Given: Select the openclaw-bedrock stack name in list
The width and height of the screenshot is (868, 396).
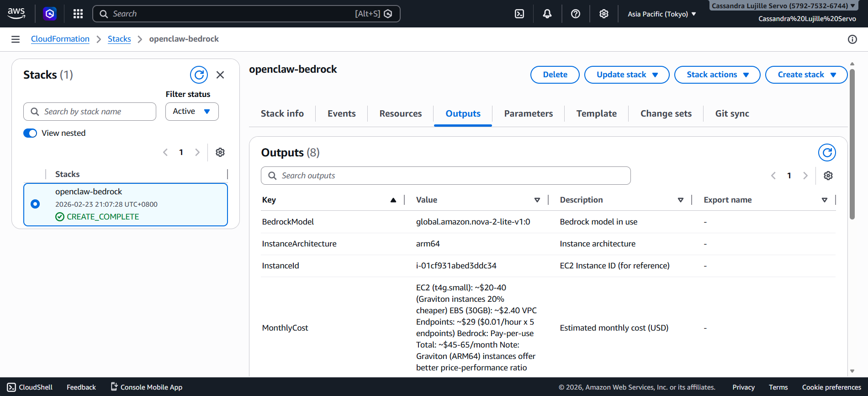Looking at the screenshot, I should [x=89, y=192].
